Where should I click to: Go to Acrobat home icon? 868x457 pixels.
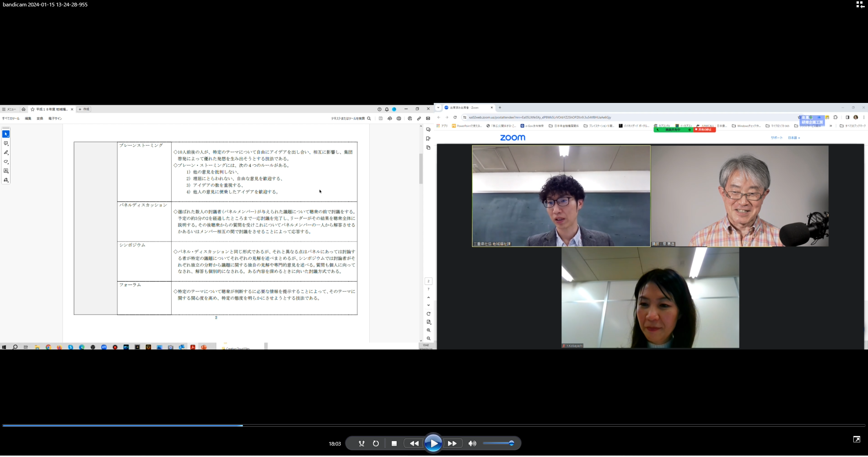(23, 109)
